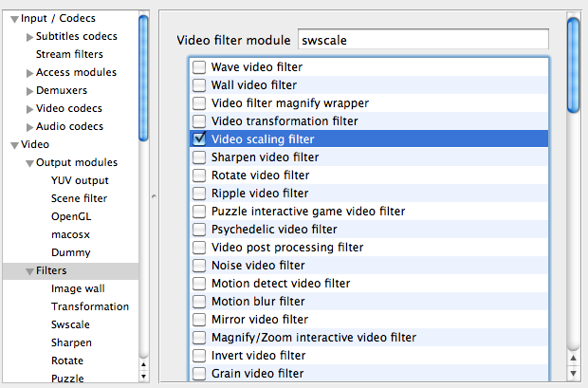Viewport: 588px width, 388px height.
Task: Check the Mirror video filter box
Action: 199,320
